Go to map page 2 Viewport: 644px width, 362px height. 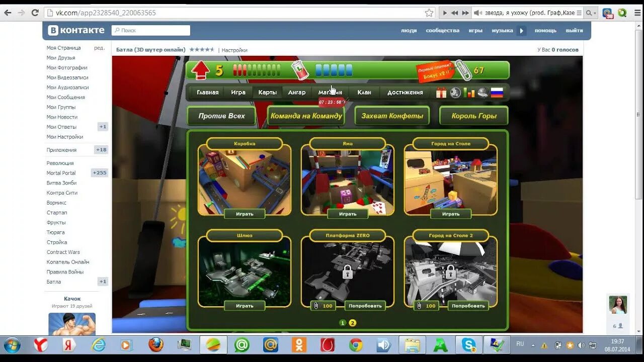[x=352, y=323]
